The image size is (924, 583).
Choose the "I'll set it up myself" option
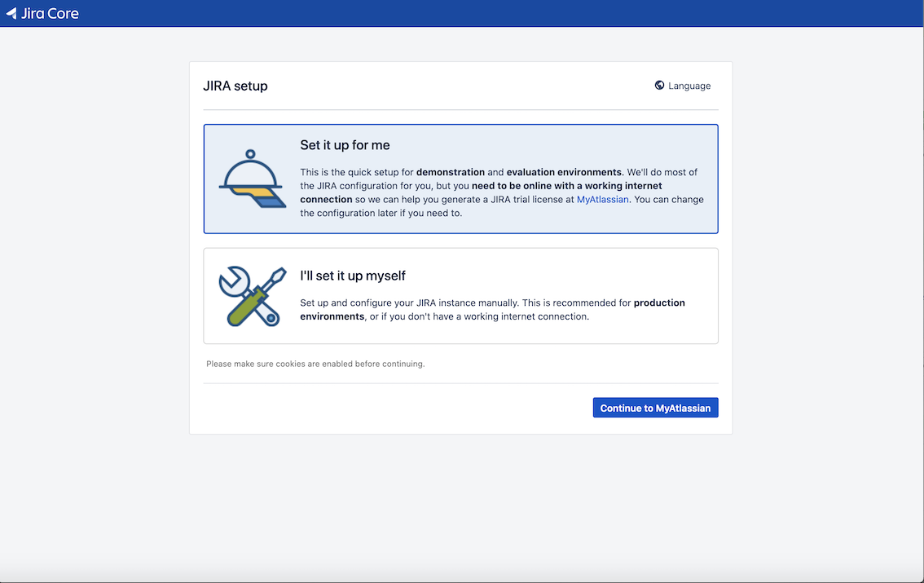(x=460, y=296)
